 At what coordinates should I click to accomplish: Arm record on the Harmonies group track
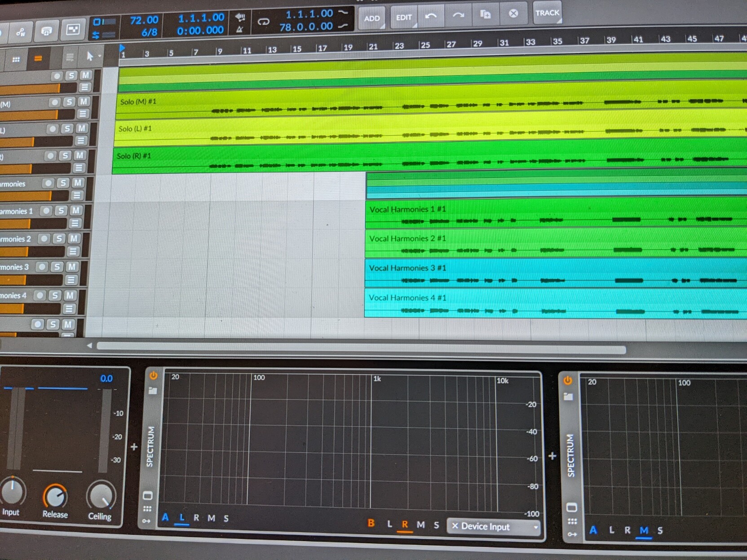[48, 183]
